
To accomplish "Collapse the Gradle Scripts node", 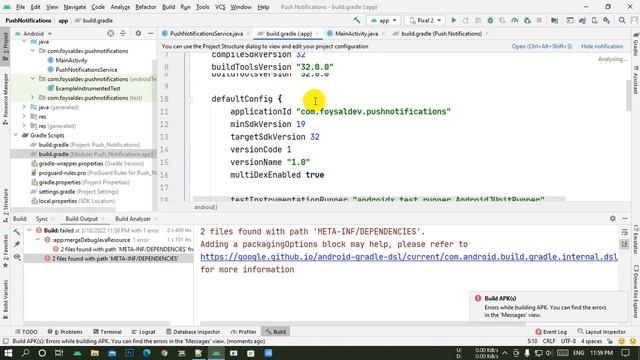I will pos(16,135).
